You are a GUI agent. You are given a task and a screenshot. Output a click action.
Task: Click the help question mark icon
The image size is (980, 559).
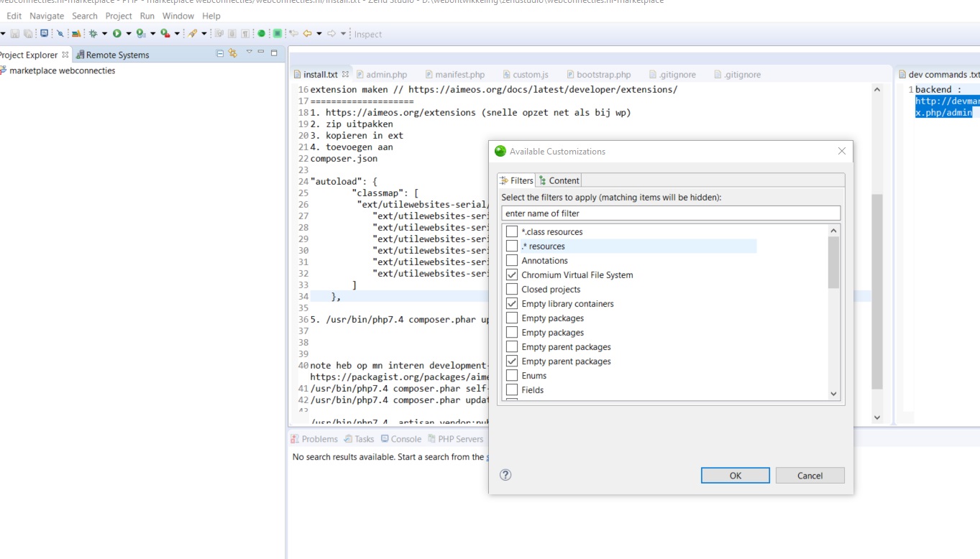[505, 475]
